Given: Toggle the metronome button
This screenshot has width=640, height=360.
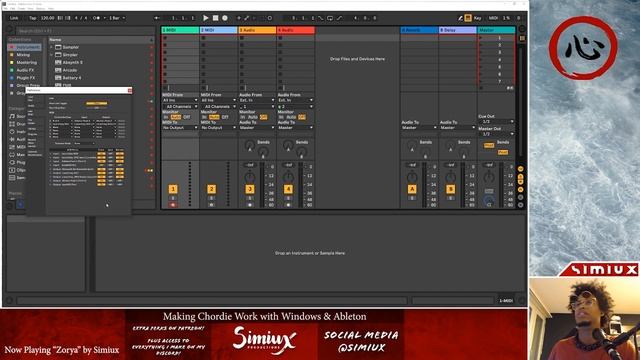Looking at the screenshot, I should (96, 18).
